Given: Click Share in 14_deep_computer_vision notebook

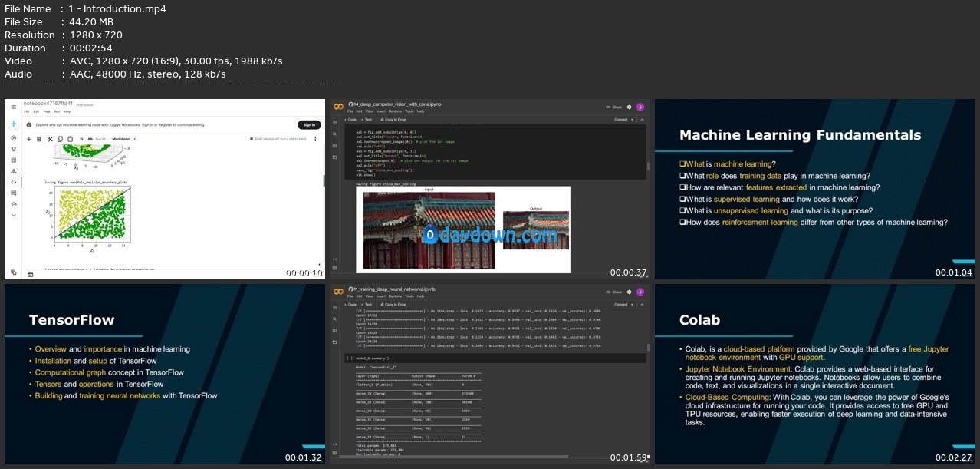Looking at the screenshot, I should (x=613, y=107).
